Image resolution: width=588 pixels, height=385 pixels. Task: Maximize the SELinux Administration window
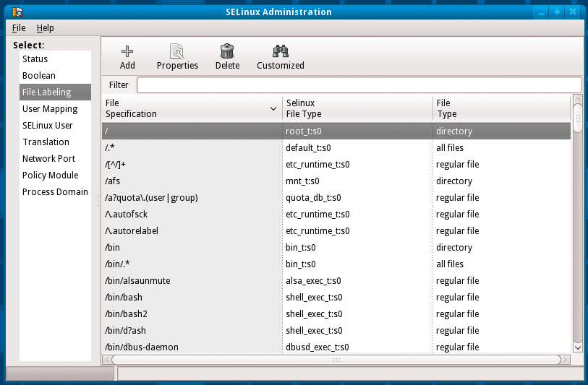[557, 12]
